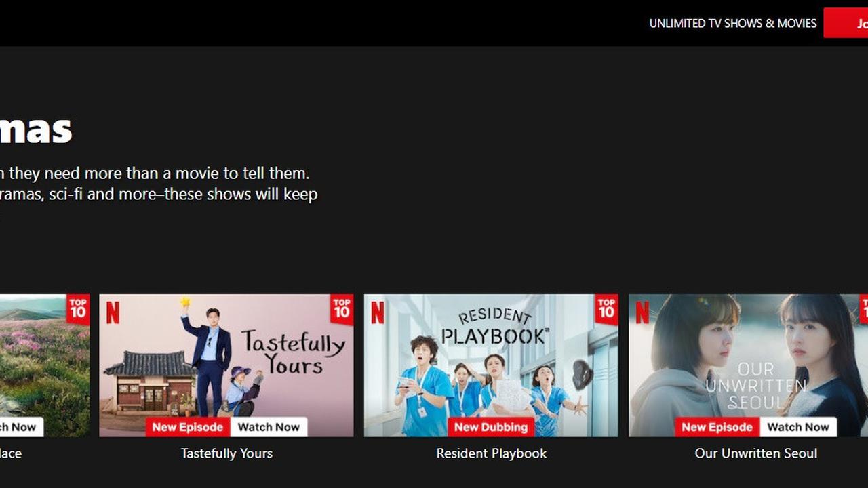Click the UNLIMITED TV SHOWS & MOVIES text
Image resolution: width=868 pixels, height=488 pixels.
[x=733, y=23]
